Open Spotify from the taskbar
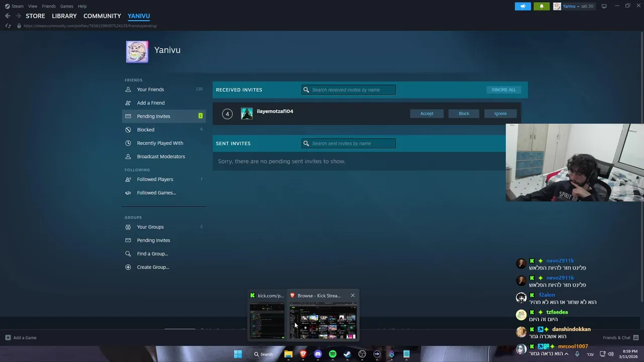This screenshot has height=362, width=644. (333, 354)
